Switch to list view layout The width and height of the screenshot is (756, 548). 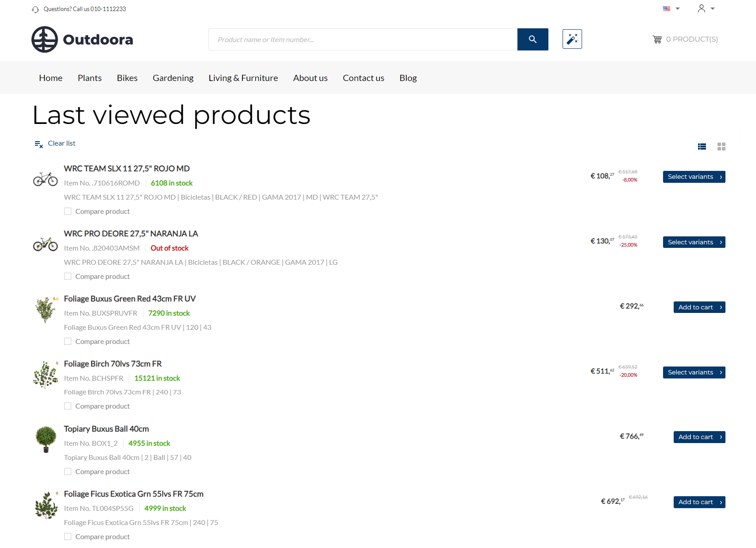tap(702, 147)
